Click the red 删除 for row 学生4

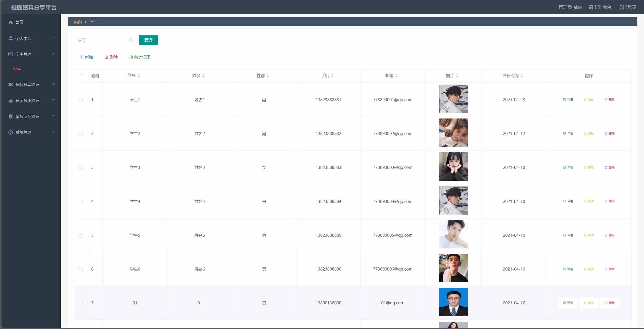(609, 201)
